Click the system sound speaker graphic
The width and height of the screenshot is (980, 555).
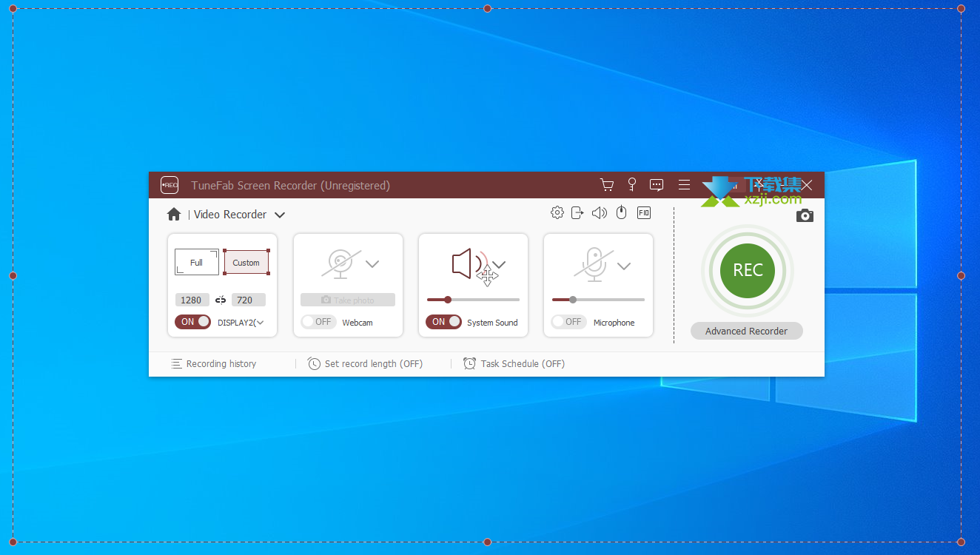tap(470, 264)
